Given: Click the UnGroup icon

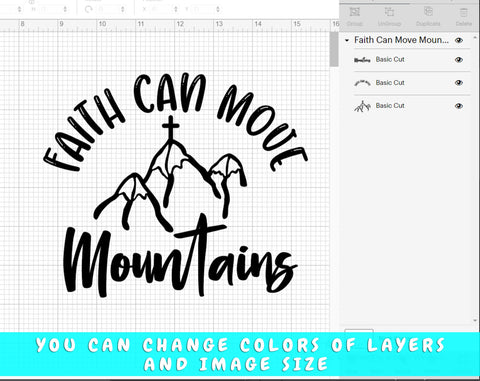Looking at the screenshot, I should coord(389,12).
